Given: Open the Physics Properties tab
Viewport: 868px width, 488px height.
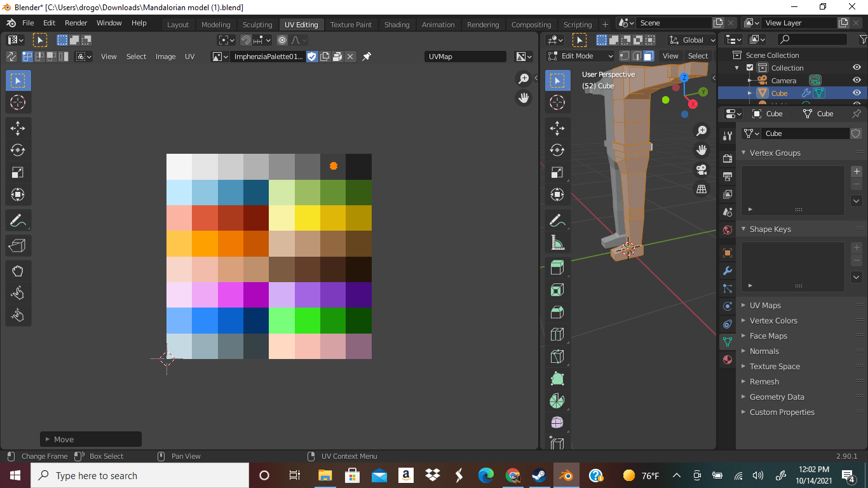Looking at the screenshot, I should pos(727,306).
